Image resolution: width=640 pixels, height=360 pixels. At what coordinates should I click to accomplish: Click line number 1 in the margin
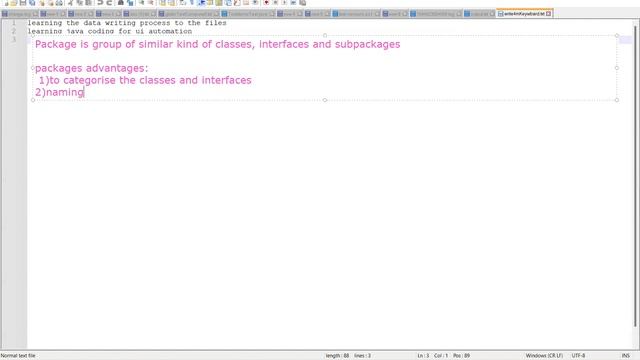(14, 23)
